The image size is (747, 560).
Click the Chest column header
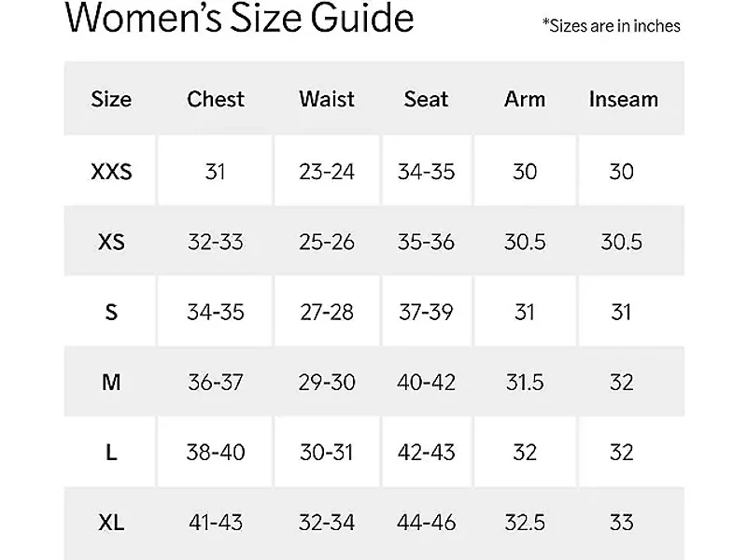pyautogui.click(x=216, y=99)
